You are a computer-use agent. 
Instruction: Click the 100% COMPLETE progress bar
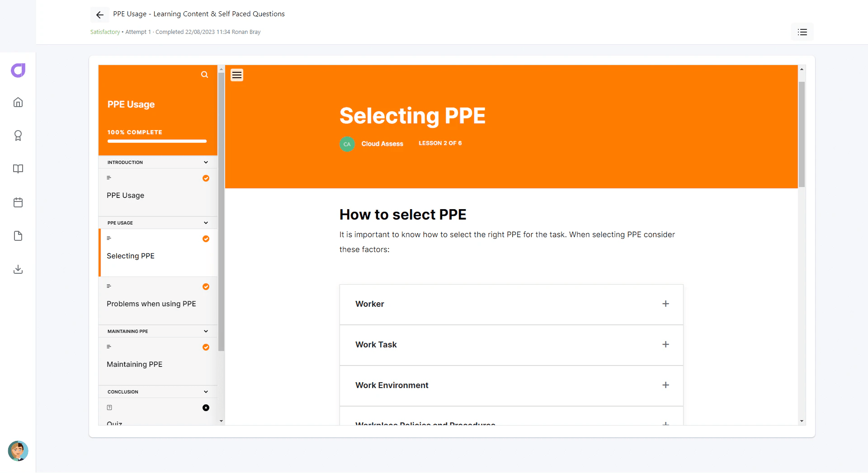click(x=156, y=141)
